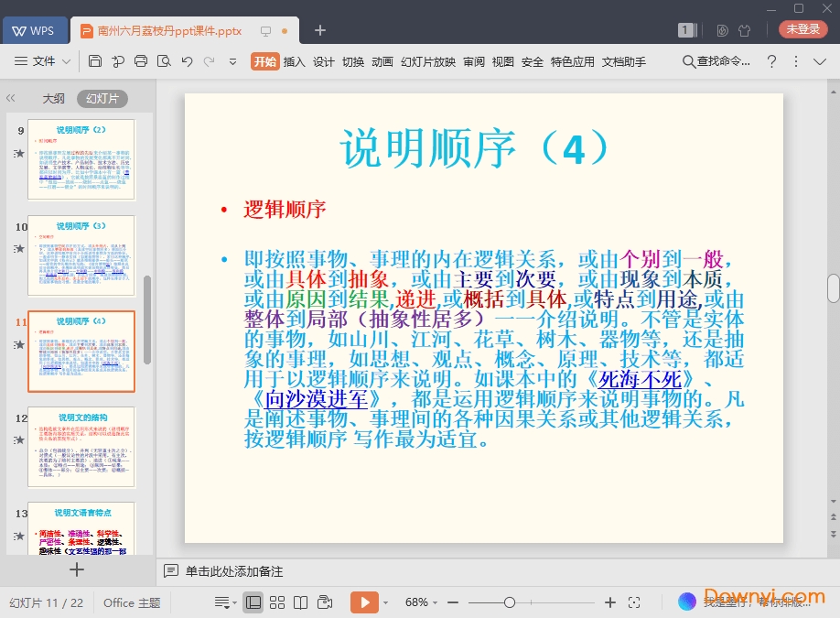Expand the 文件 menu dropdown arrow
The height and width of the screenshot is (618, 840).
(x=67, y=61)
